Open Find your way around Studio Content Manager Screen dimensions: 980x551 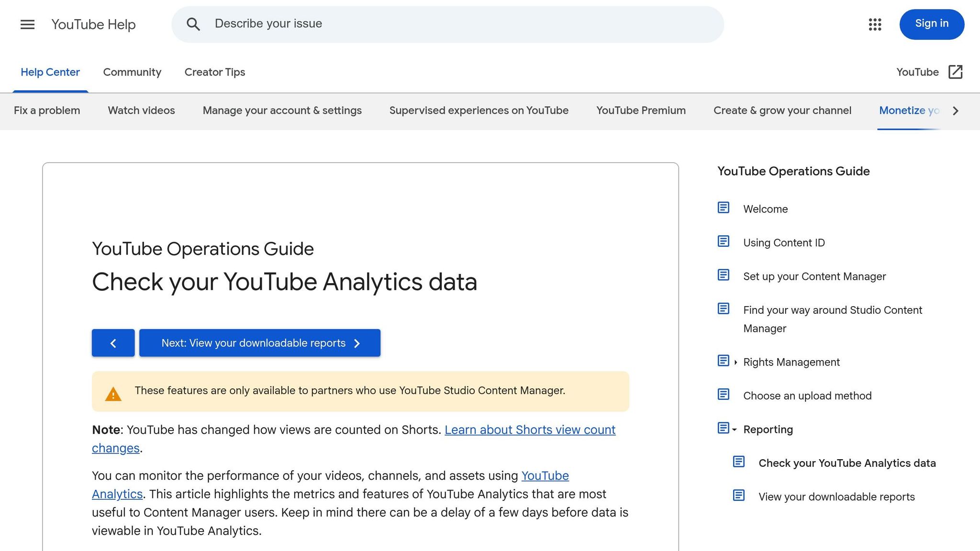[x=832, y=319]
